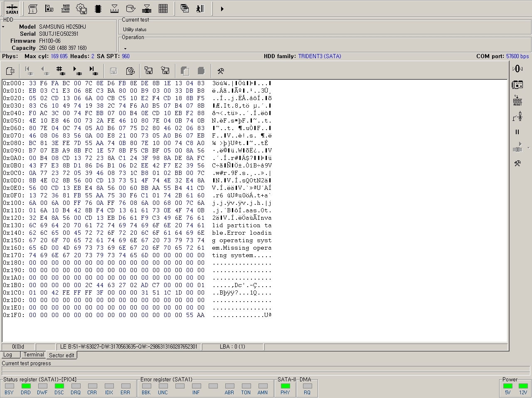Expand the HDD model dropdown arrow
Screen dimensions: 532x398
pos(3,27)
